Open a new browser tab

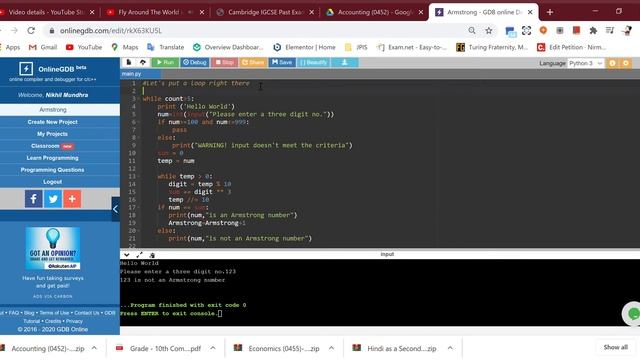[550, 12]
